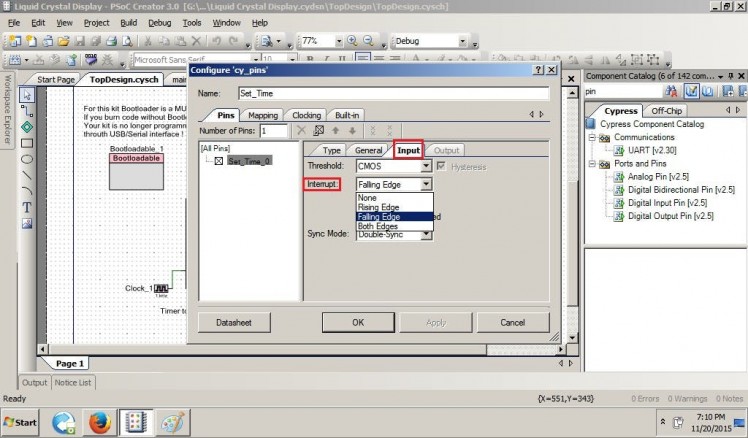
Task: Choose Rising Edge interrupt option
Action: tap(395, 207)
